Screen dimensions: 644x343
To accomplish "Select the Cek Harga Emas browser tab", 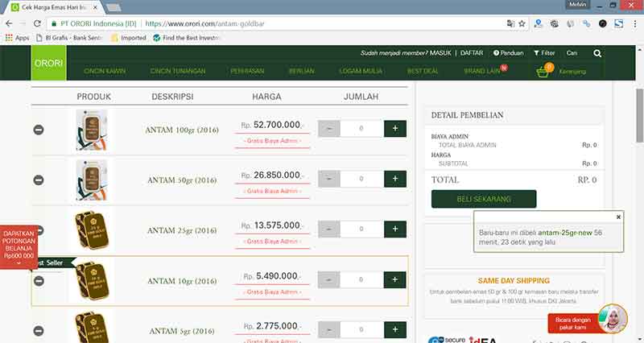I will point(54,7).
